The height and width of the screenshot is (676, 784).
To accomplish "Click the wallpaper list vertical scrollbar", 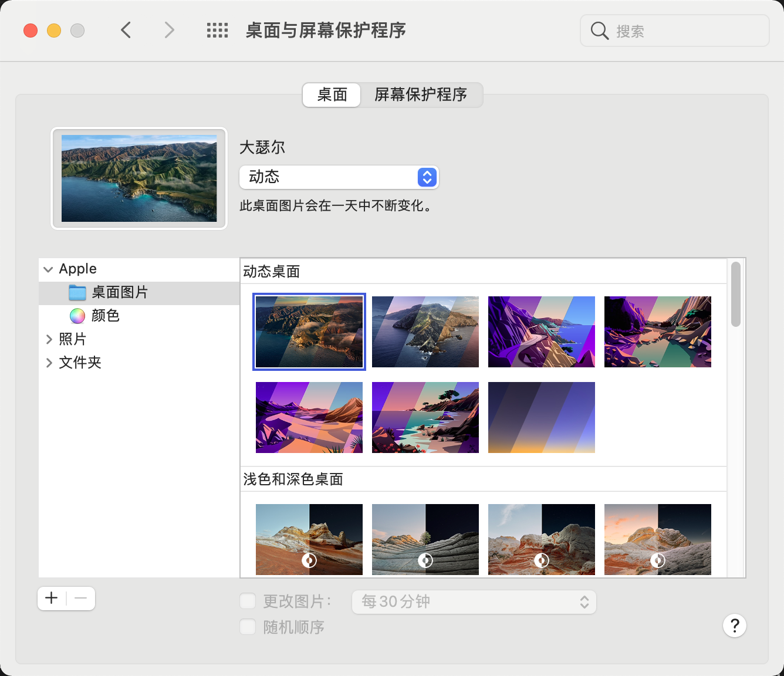I will (x=735, y=295).
